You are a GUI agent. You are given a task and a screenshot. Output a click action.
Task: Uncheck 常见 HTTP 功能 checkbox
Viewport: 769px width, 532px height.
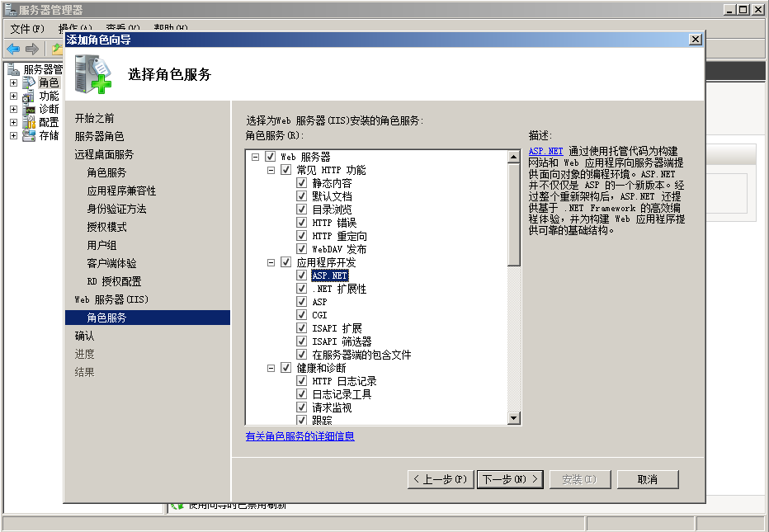pyautogui.click(x=286, y=170)
